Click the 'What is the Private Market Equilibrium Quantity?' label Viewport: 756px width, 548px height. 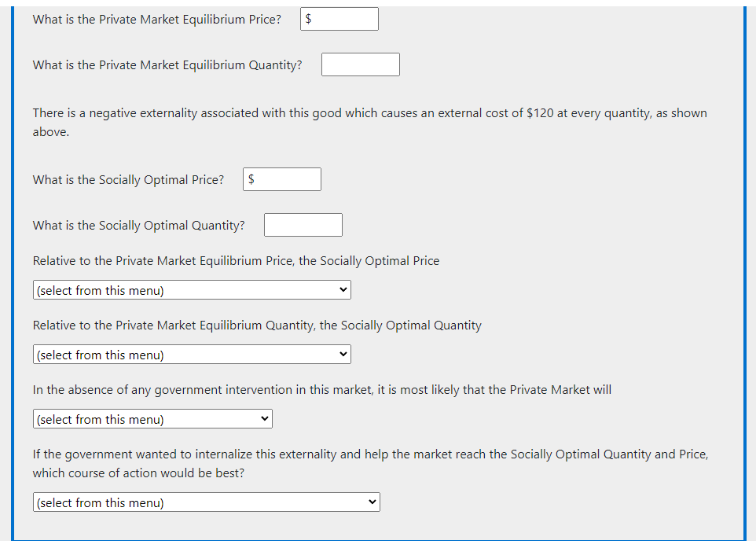click(167, 65)
